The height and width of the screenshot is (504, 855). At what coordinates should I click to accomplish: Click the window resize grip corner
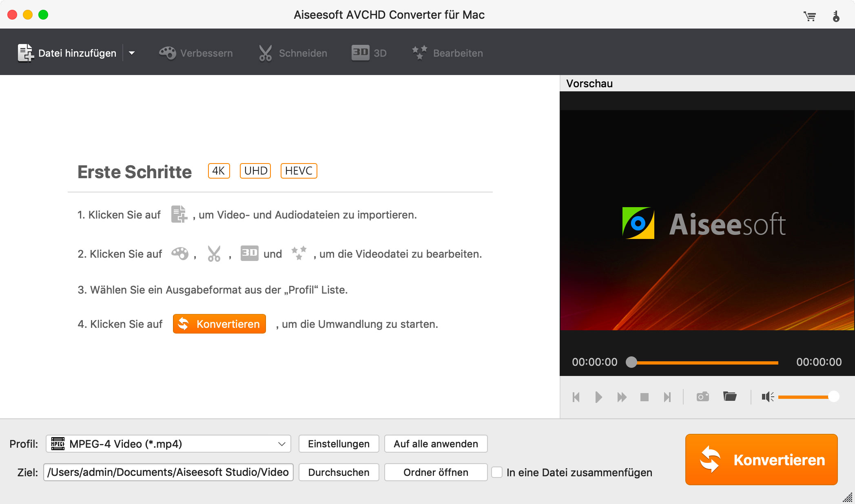pyautogui.click(x=848, y=498)
